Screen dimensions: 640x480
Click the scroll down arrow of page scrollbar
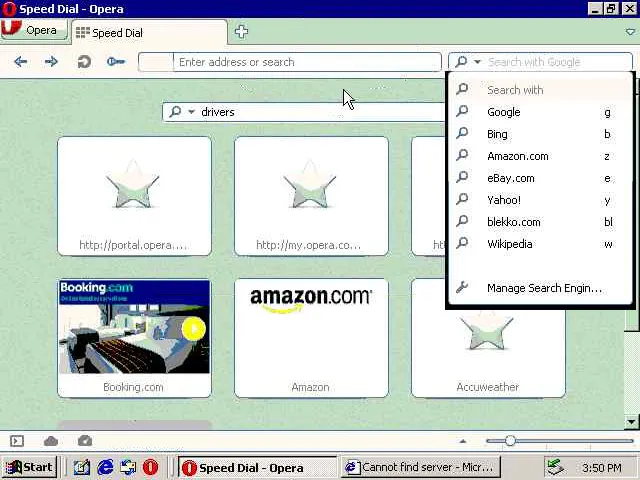click(x=631, y=422)
